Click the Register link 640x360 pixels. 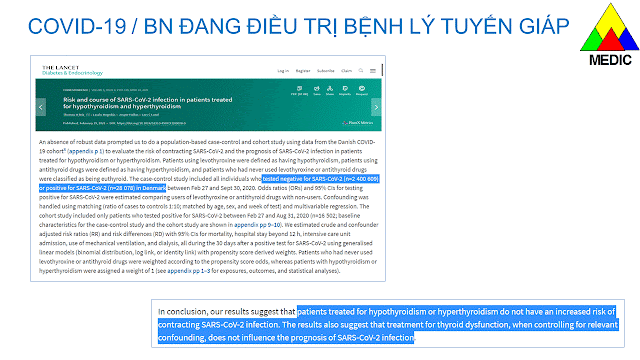[303, 71]
